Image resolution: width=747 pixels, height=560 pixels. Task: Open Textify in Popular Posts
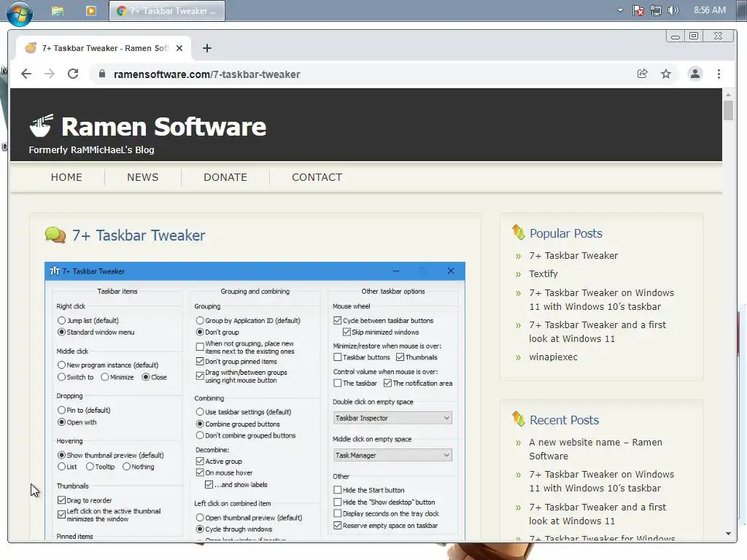543,274
